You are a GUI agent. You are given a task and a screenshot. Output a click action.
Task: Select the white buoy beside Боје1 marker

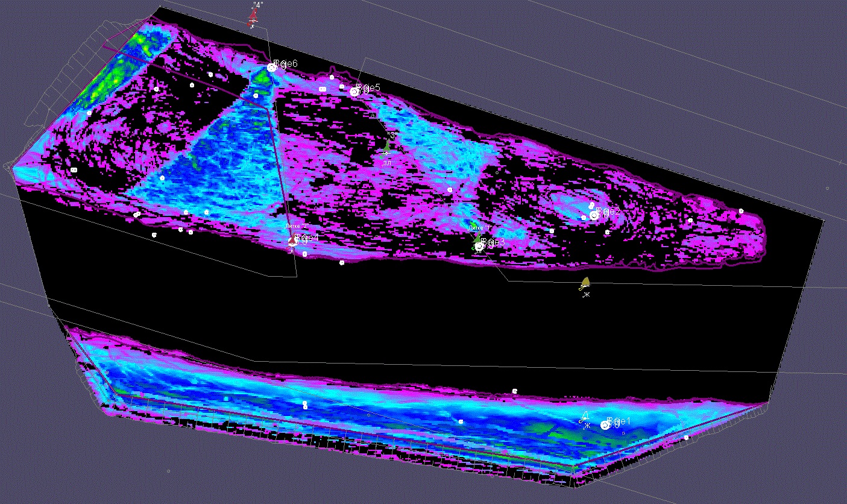[x=583, y=418]
